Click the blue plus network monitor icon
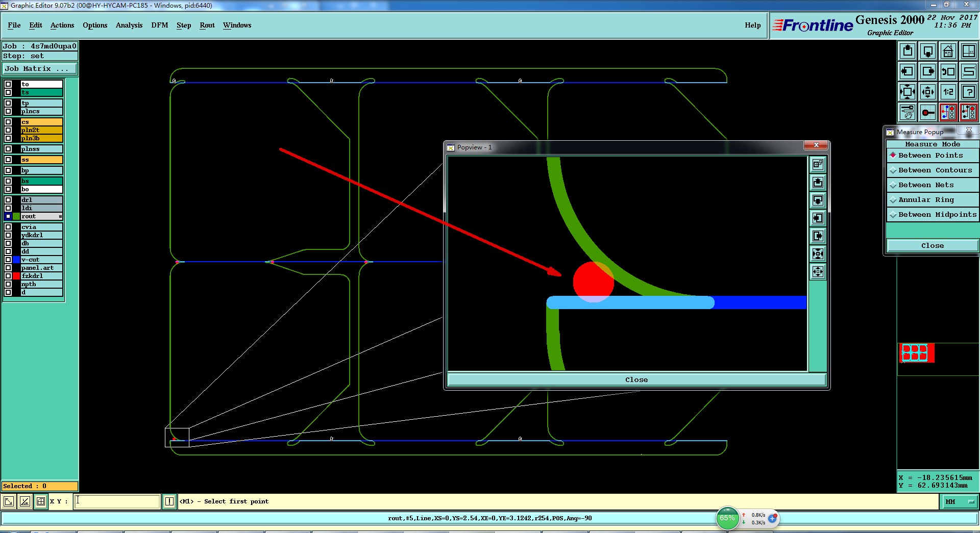The image size is (980, 533). point(772,519)
